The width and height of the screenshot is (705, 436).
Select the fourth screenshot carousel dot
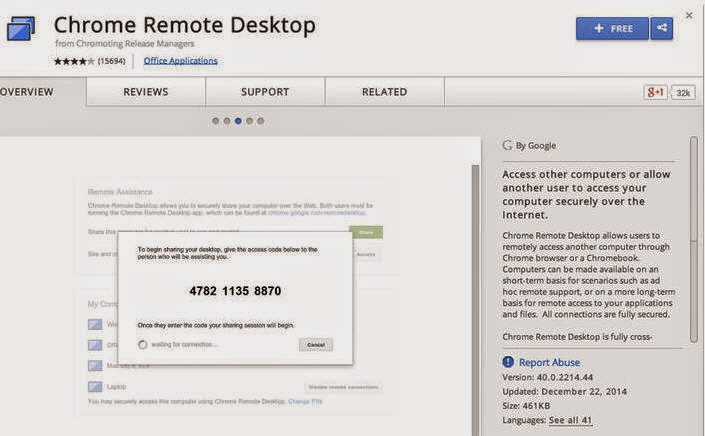(250, 121)
